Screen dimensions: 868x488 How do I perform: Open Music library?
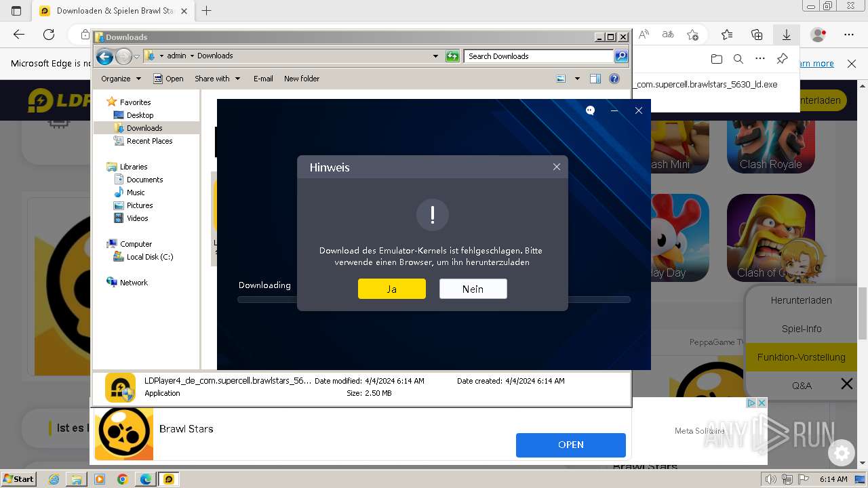pos(136,192)
